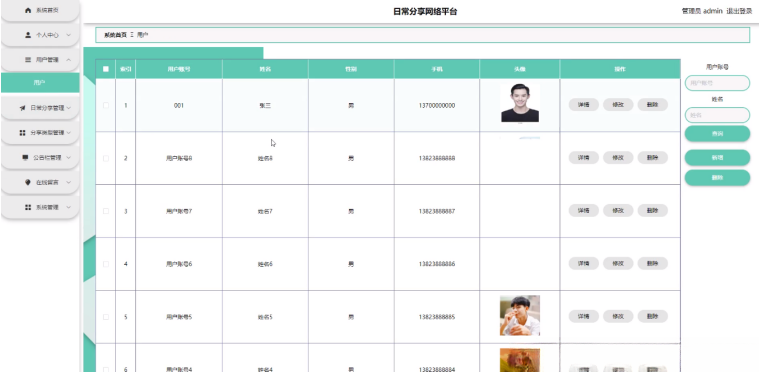Viewport: 759px width, 372px height.
Task: Click the home icon beside 系统首页
Action: pos(28,10)
